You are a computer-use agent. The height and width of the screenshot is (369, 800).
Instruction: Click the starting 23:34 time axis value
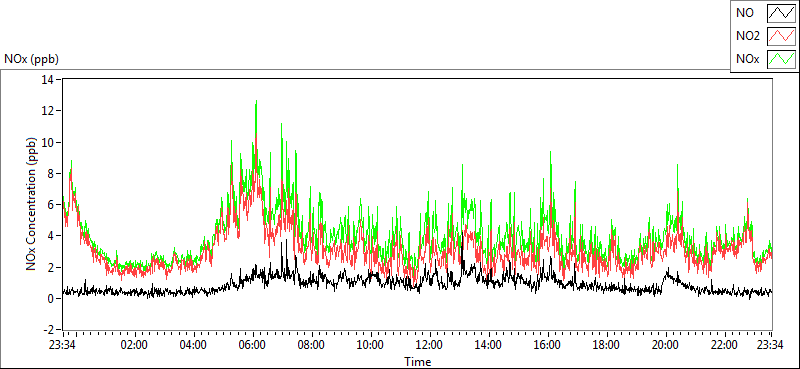[x=63, y=344]
